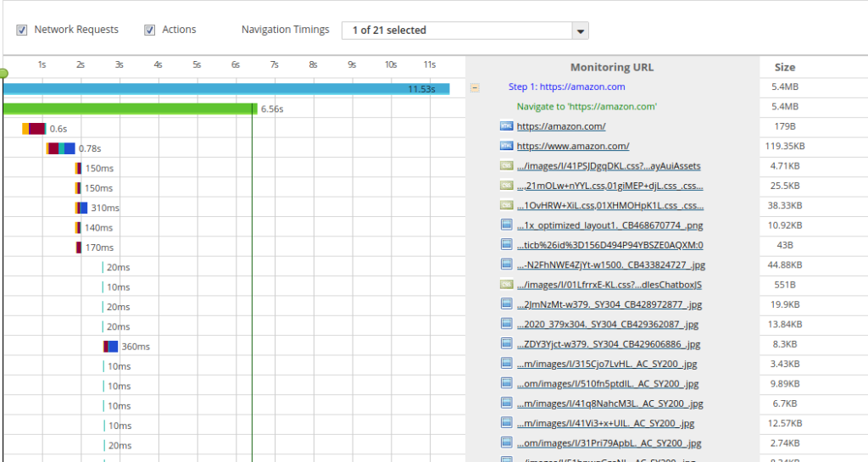Screen dimensions: 868x462
Task: Toggle the Actions checkbox
Action: click(x=150, y=30)
